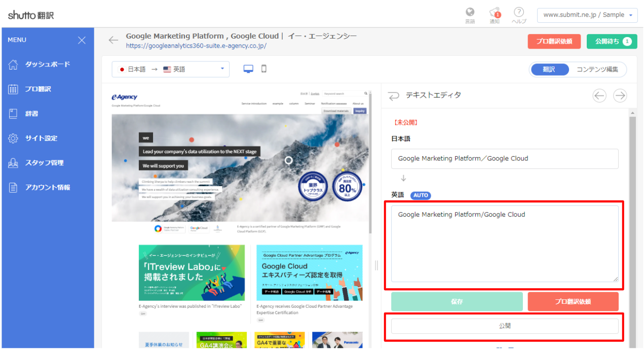
Task: Click the 'We will support you' headline in the preview
Action: pos(163,165)
